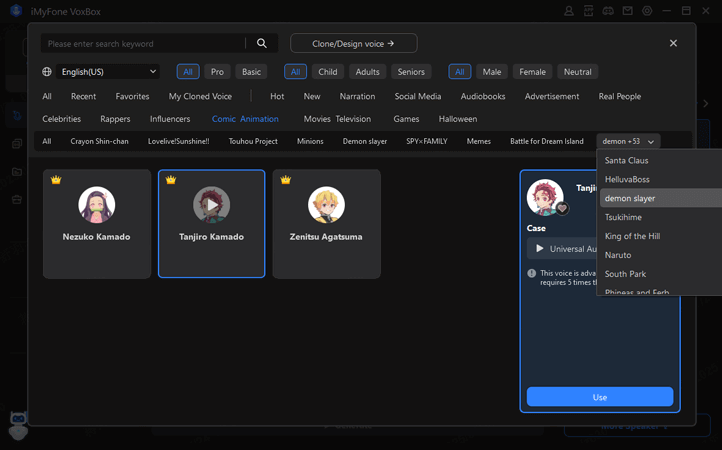Focus the search keyword field
This screenshot has width=722, height=450.
(x=144, y=43)
